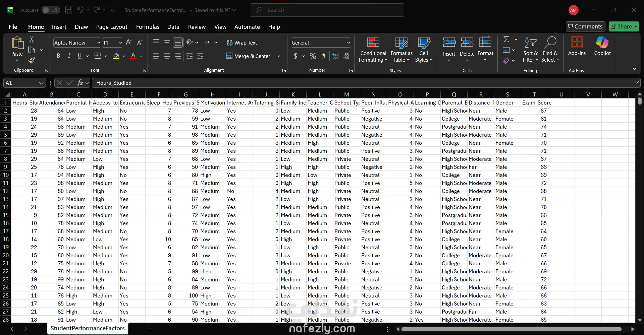Screen dimensions: 644x335
Task: Expand the formula bar
Action: pyautogui.click(x=636, y=83)
